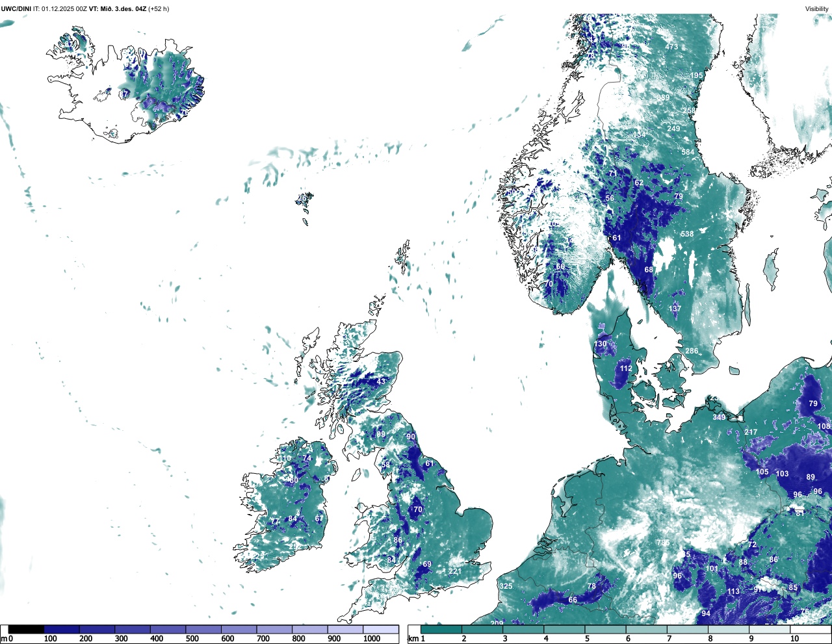
Task: Click the '1000' label on the metre scale
Action: click(x=372, y=639)
